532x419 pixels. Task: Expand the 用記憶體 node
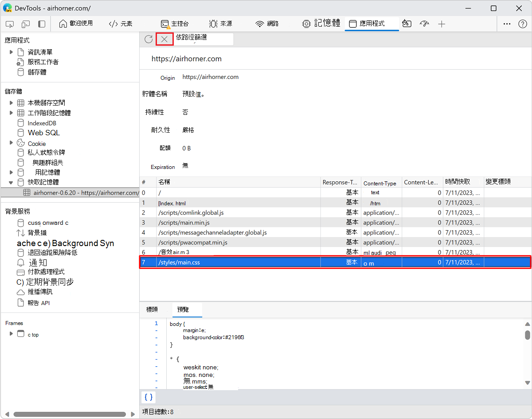(x=12, y=172)
